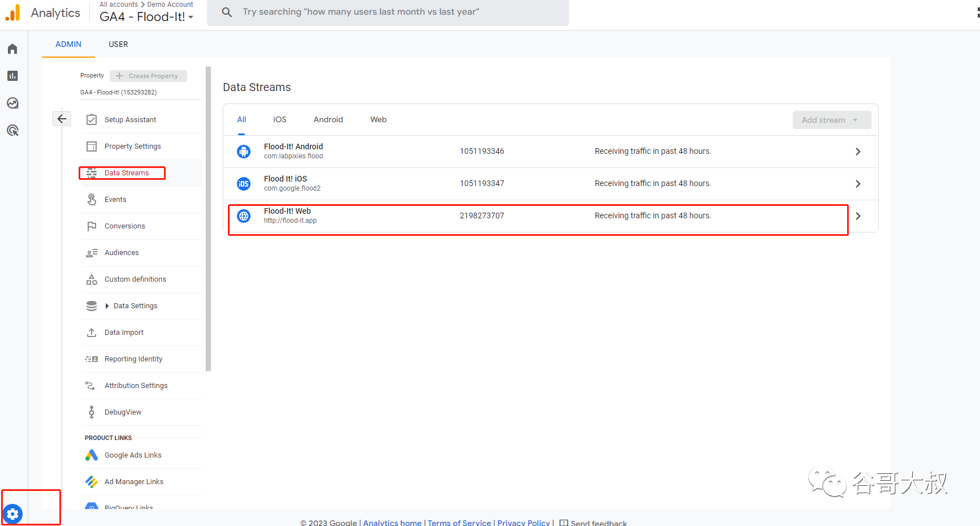Open the Reports bar chart icon
The height and width of the screenshot is (526, 980).
(12, 76)
